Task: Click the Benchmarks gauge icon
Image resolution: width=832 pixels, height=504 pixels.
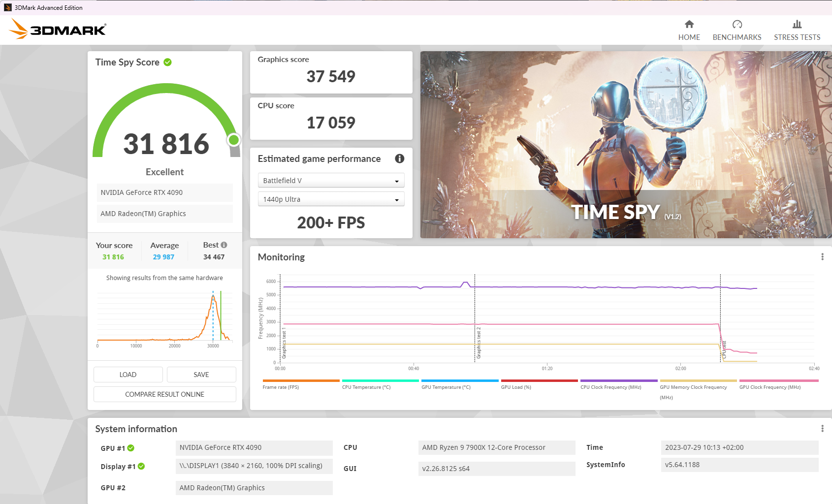Action: [737, 24]
